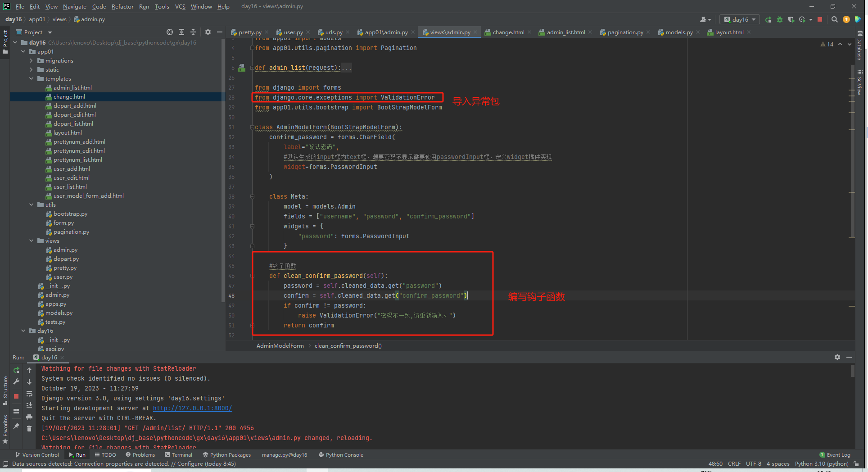868x472 pixels.
Task: Collapse the app01 folder arrow
Action: pos(23,52)
